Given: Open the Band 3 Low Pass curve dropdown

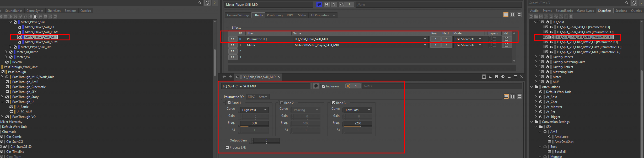Looking at the screenshot, I should [x=358, y=110].
